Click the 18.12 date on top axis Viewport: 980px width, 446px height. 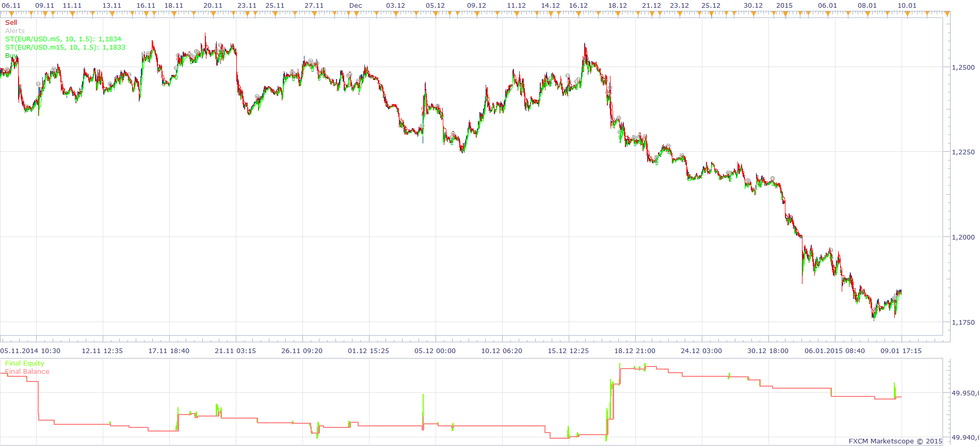pos(617,6)
